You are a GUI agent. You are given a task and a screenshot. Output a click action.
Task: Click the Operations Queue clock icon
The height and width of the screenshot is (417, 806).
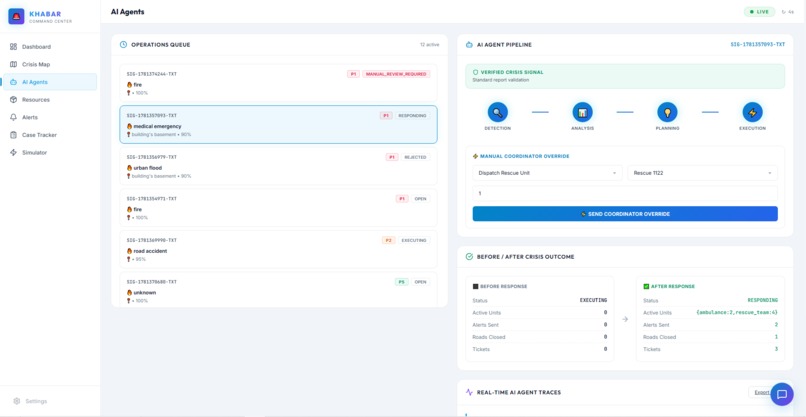click(x=123, y=45)
